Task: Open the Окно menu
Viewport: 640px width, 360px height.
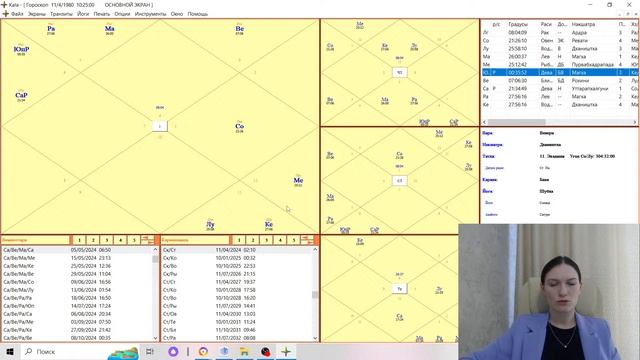Action: pyautogui.click(x=177, y=14)
